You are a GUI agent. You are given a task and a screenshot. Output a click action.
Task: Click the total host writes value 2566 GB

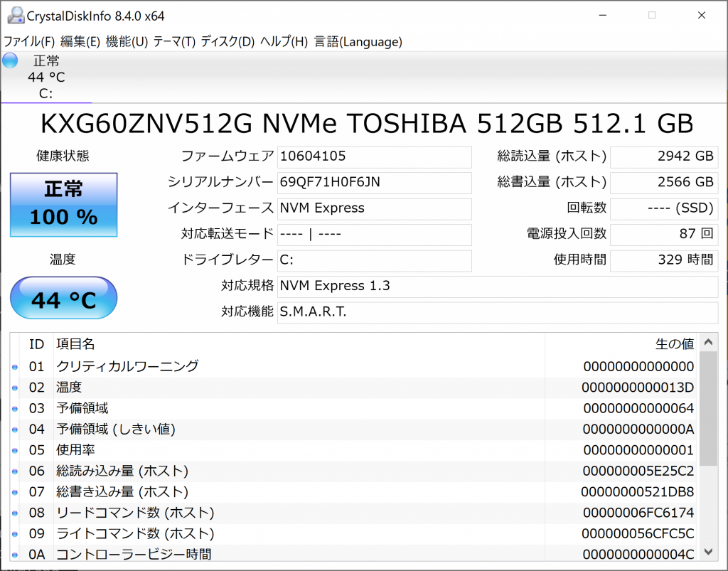point(664,183)
